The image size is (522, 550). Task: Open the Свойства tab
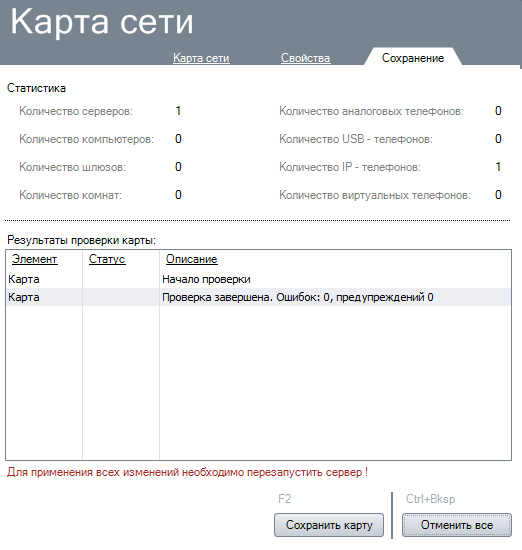pos(306,58)
